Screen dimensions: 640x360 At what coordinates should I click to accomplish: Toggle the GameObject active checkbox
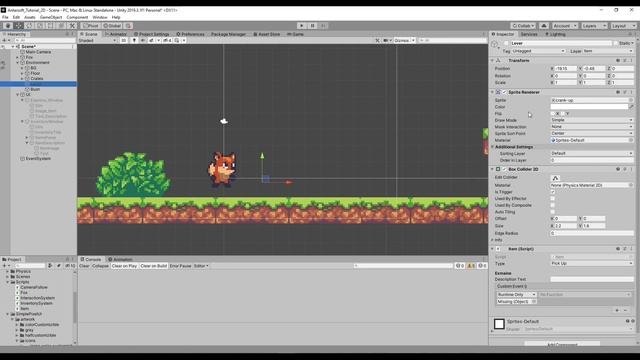coord(506,43)
